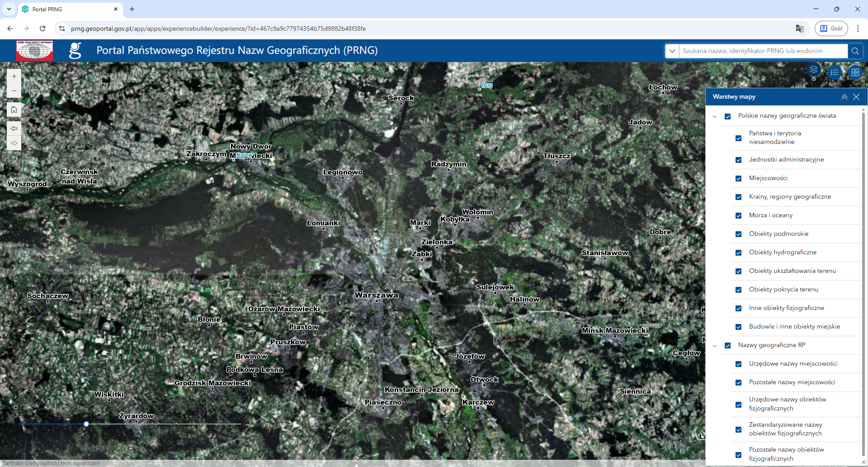Click the PRNG name search input field
The image size is (868, 467).
pyautogui.click(x=763, y=51)
